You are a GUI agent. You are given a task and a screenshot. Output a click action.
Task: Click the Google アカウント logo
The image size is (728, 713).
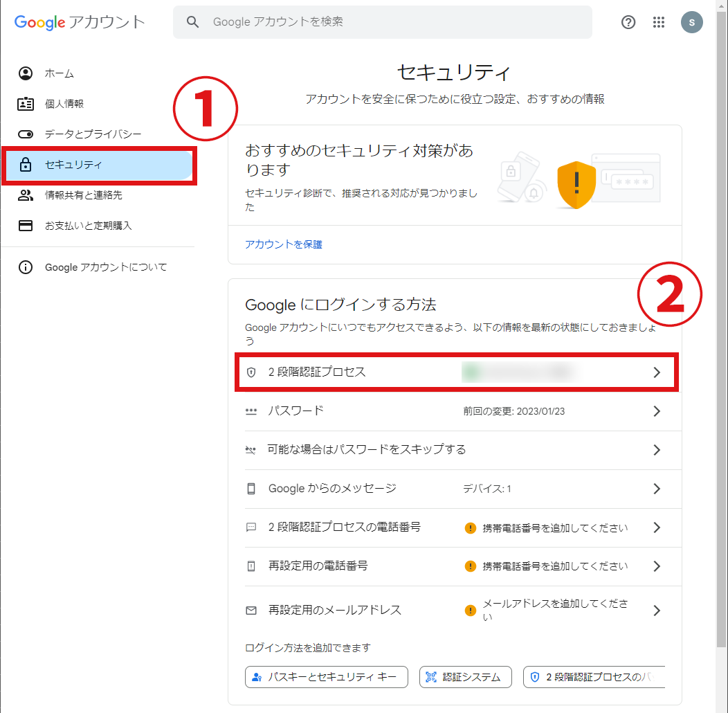(x=80, y=22)
